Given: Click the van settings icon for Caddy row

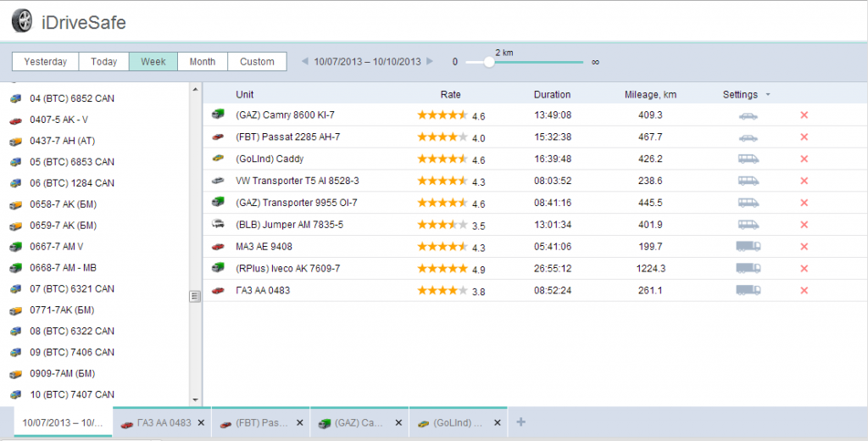Looking at the screenshot, I should click(x=748, y=159).
